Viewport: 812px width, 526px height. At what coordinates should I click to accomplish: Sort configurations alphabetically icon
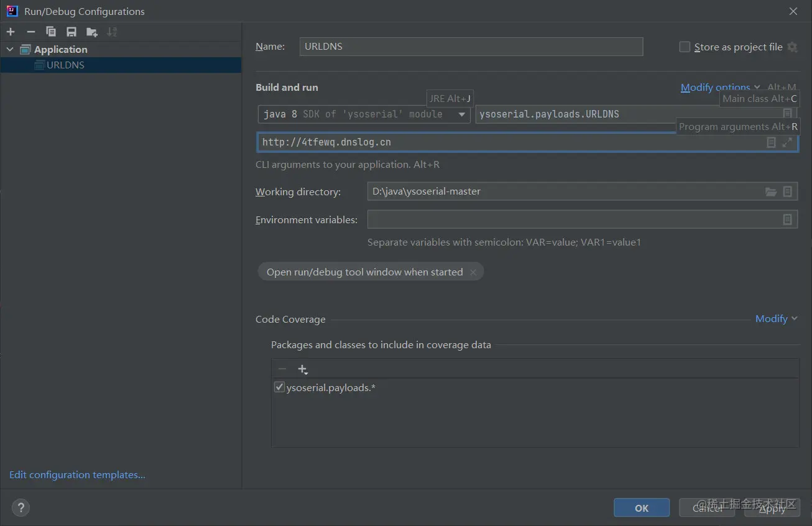[x=112, y=32]
